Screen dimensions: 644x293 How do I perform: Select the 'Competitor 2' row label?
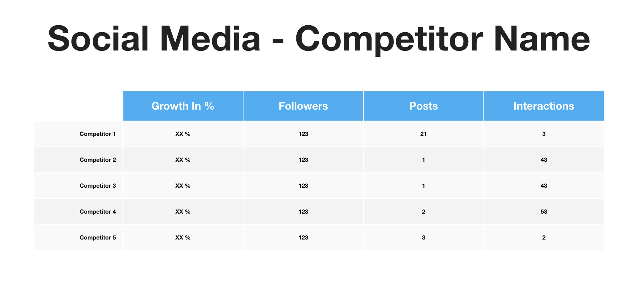[x=98, y=160]
